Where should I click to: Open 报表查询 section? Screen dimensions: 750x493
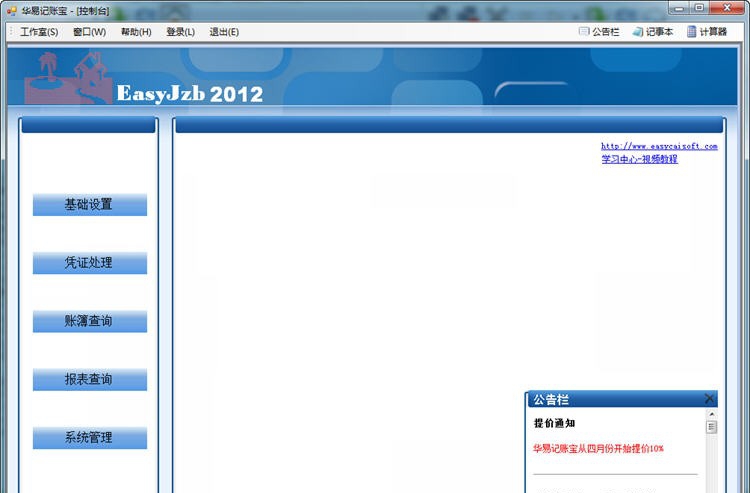click(90, 380)
